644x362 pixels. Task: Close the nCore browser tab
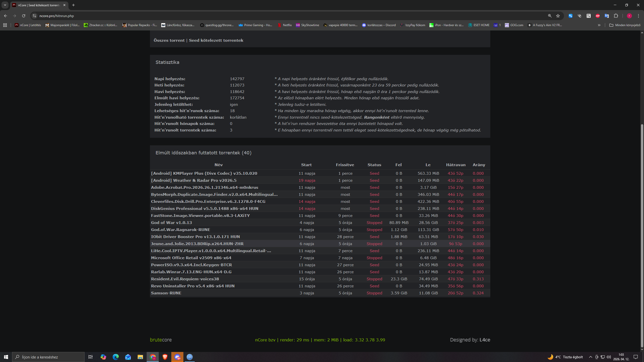click(64, 5)
